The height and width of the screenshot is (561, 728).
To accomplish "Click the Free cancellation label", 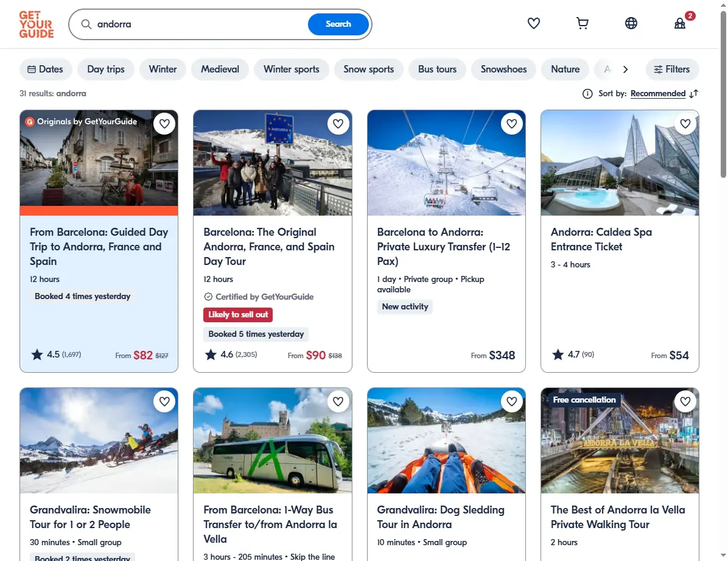I will pyautogui.click(x=584, y=400).
